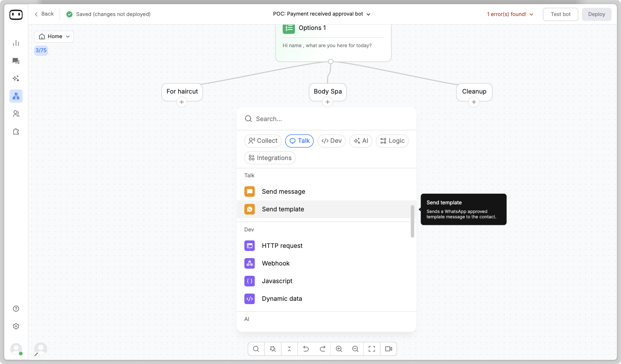Select the Body Spa option node
621x364 pixels.
pyautogui.click(x=328, y=92)
